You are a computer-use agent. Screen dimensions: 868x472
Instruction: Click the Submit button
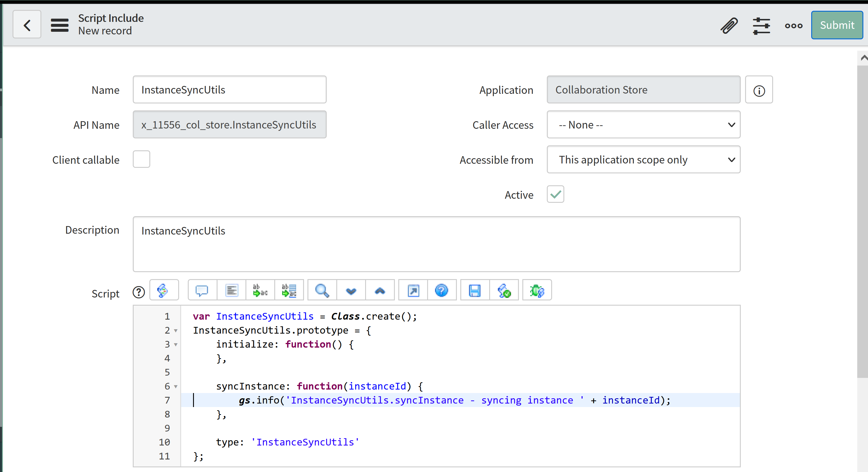tap(837, 25)
